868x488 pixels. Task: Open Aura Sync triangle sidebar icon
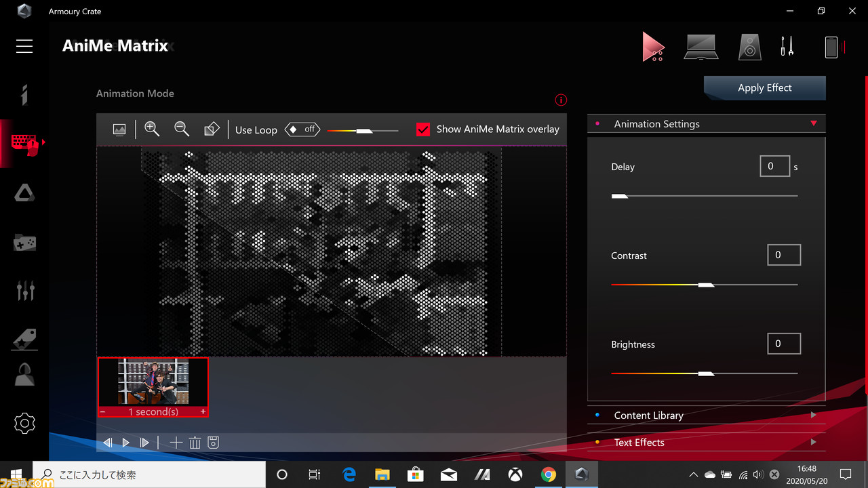24,193
